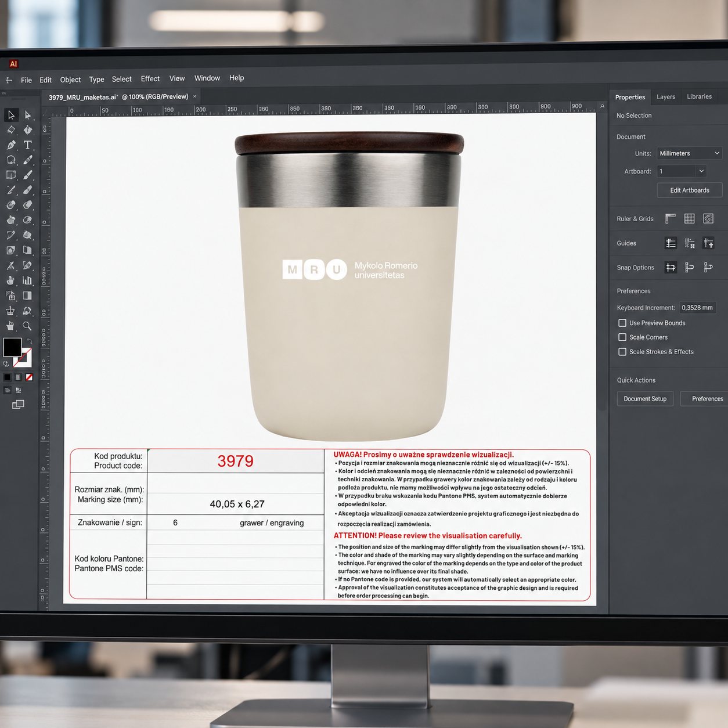Click the black Fill color swatch
This screenshot has width=728, height=728.
12,347
